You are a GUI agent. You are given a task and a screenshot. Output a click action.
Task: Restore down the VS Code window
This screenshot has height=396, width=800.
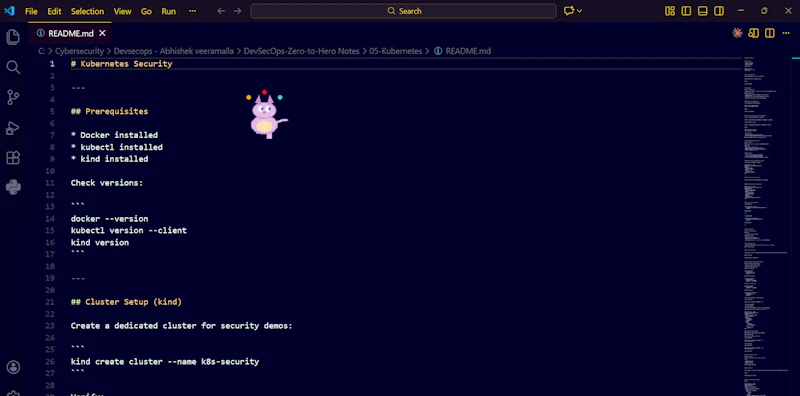(764, 11)
